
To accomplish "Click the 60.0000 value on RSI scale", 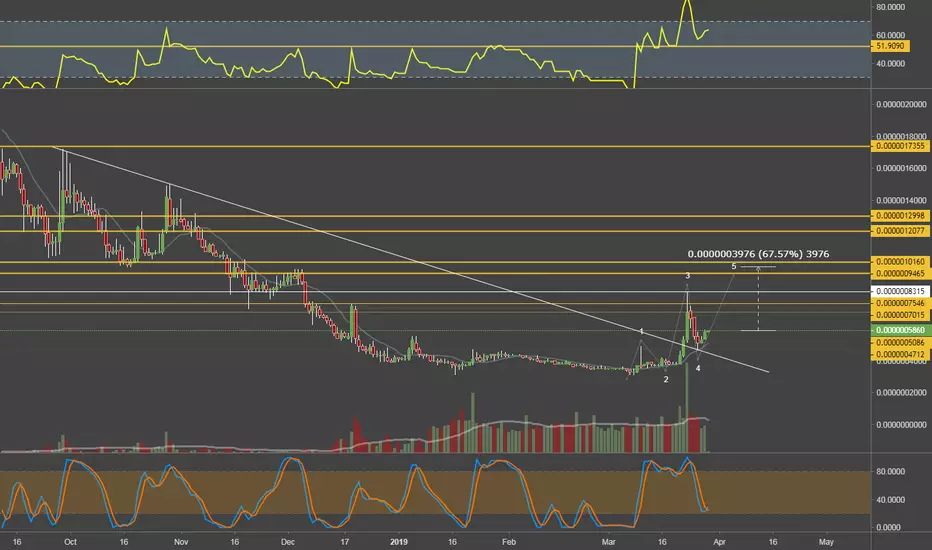I will click(890, 35).
